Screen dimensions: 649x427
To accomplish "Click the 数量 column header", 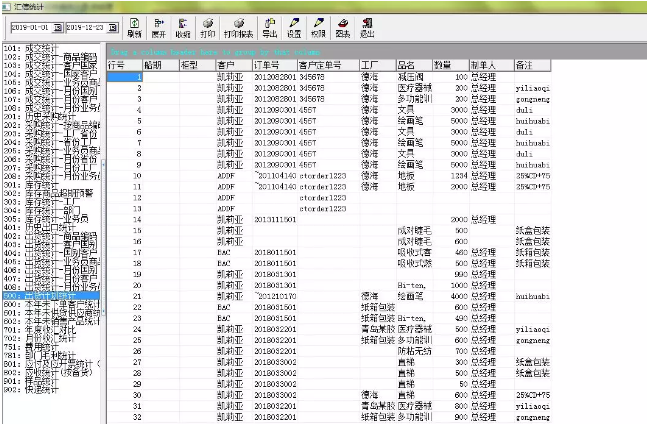I will (451, 65).
